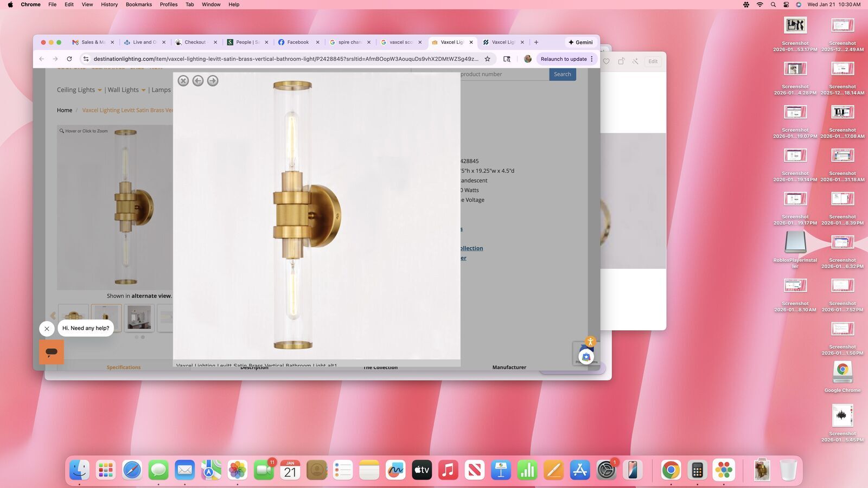Open the orange chat widget button
The width and height of the screenshot is (868, 488).
tap(52, 352)
